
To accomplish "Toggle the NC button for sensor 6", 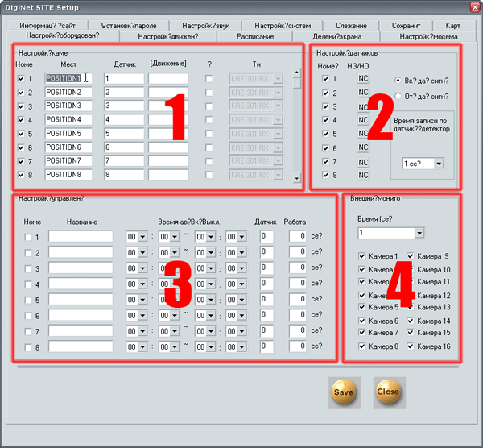I will pos(363,147).
